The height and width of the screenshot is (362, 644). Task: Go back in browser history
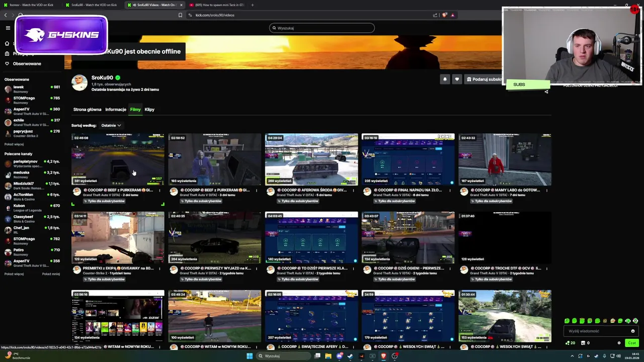click(6, 15)
